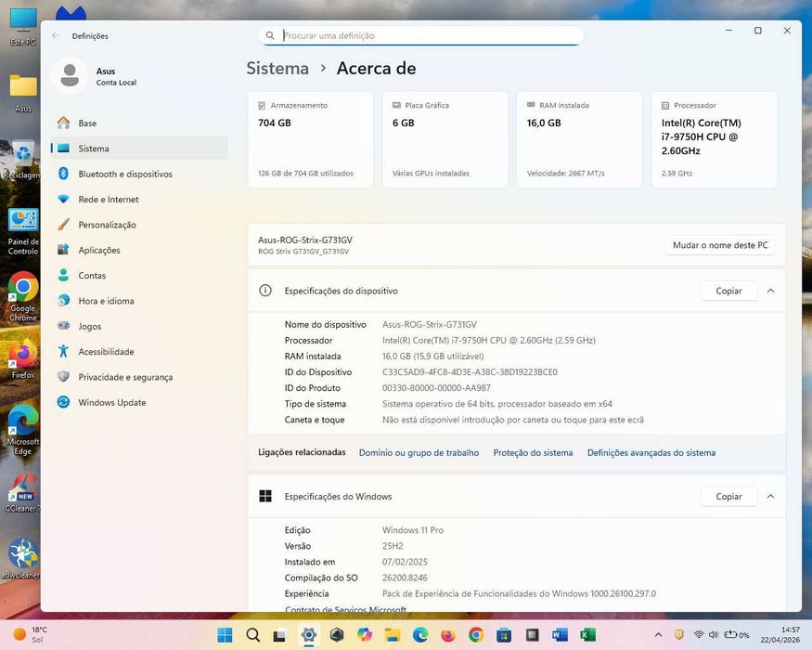
Task: Launch Firefox from the taskbar
Action: (448, 635)
